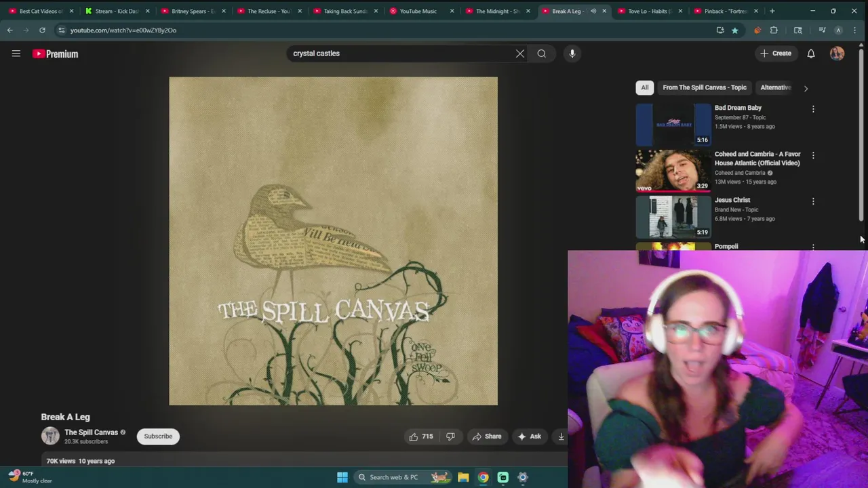Go to YouTube Premium home logo
This screenshot has width=868, height=488.
click(x=55, y=54)
